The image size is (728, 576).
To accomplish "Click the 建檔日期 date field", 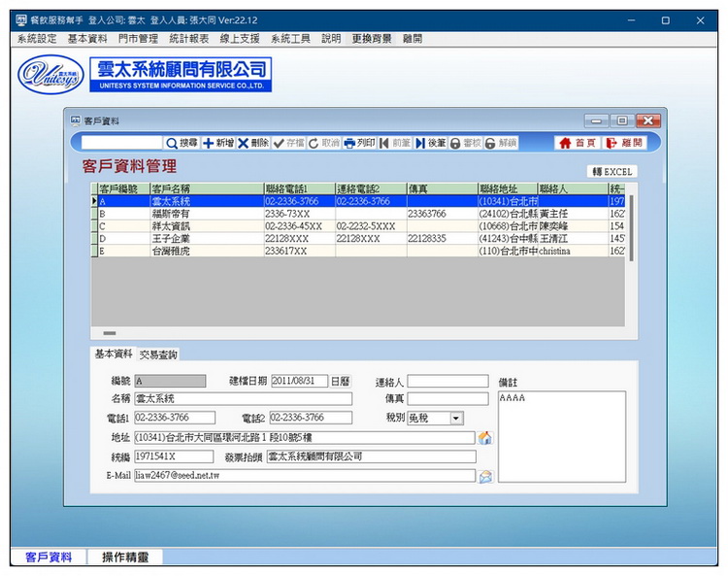I will [x=300, y=382].
